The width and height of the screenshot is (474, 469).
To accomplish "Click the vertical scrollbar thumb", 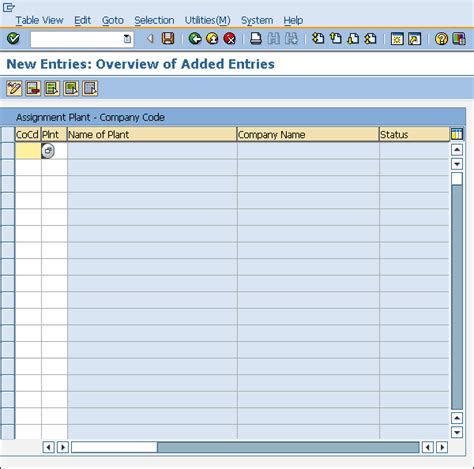I will click(x=457, y=179).
